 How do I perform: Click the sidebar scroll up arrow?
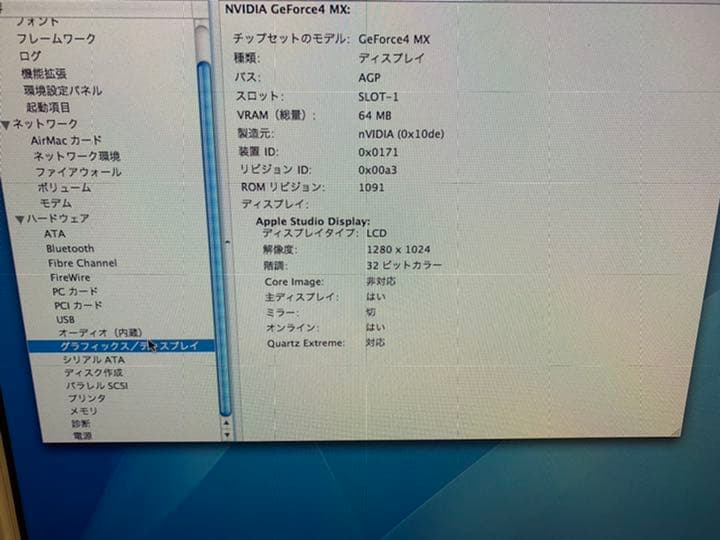(226, 423)
